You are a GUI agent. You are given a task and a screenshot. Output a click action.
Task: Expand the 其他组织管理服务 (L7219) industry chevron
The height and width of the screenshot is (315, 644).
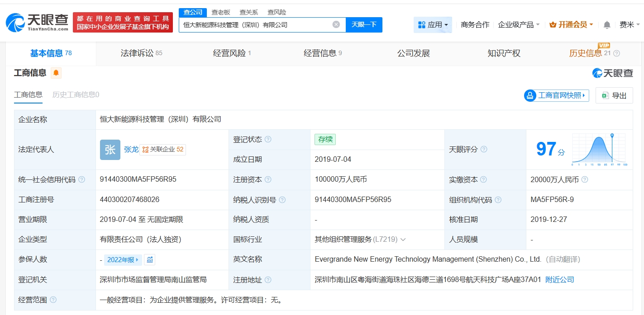point(403,240)
